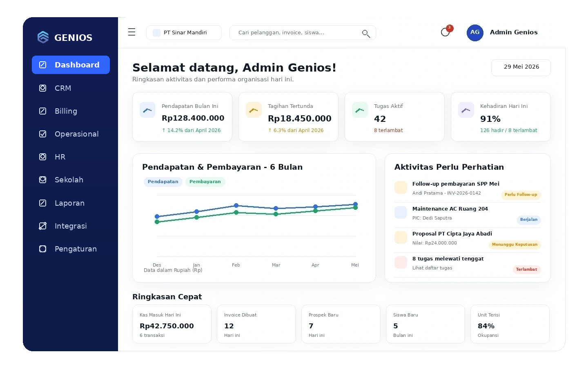Click the Billing sidebar icon
This screenshot has width=588, height=368.
tap(42, 111)
